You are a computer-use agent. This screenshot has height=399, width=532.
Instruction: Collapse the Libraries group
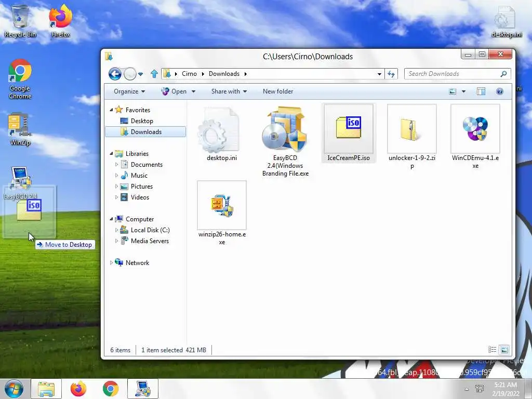111,153
